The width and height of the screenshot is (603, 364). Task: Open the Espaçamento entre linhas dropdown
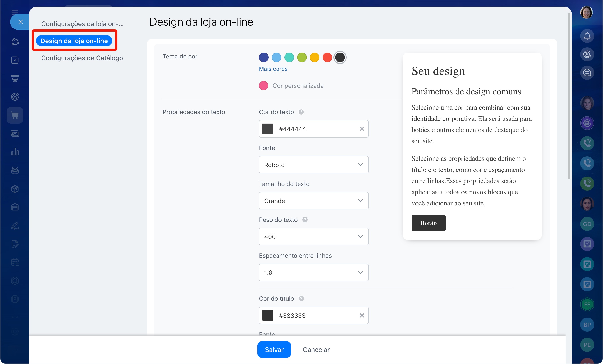tap(313, 272)
